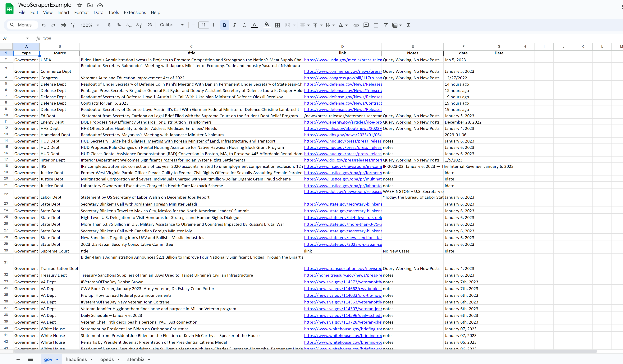The height and width of the screenshot is (364, 623).
Task: Insert a link with the link icon
Action: [x=356, y=25]
